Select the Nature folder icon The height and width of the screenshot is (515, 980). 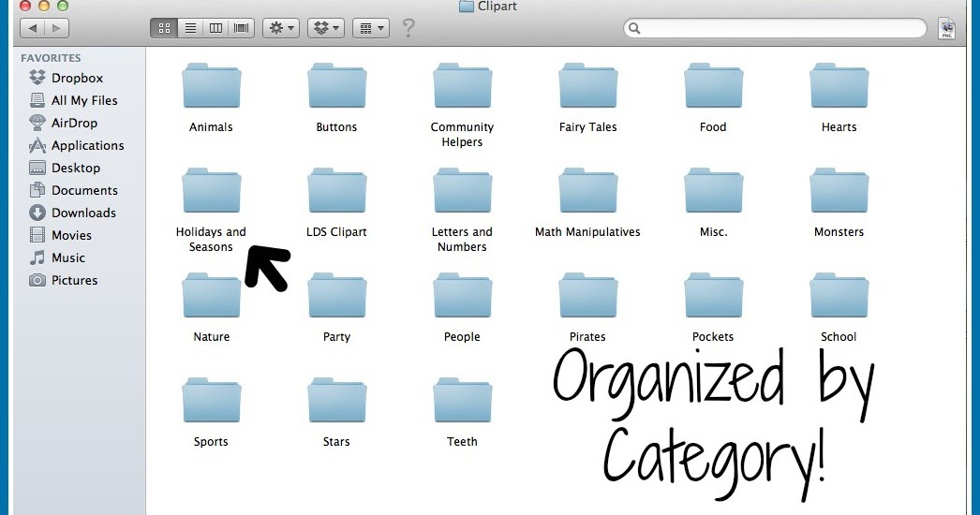coord(211,296)
